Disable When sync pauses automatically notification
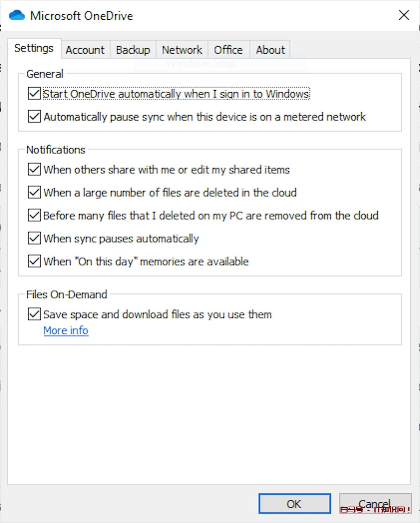Image resolution: width=420 pixels, height=523 pixels. tap(34, 239)
